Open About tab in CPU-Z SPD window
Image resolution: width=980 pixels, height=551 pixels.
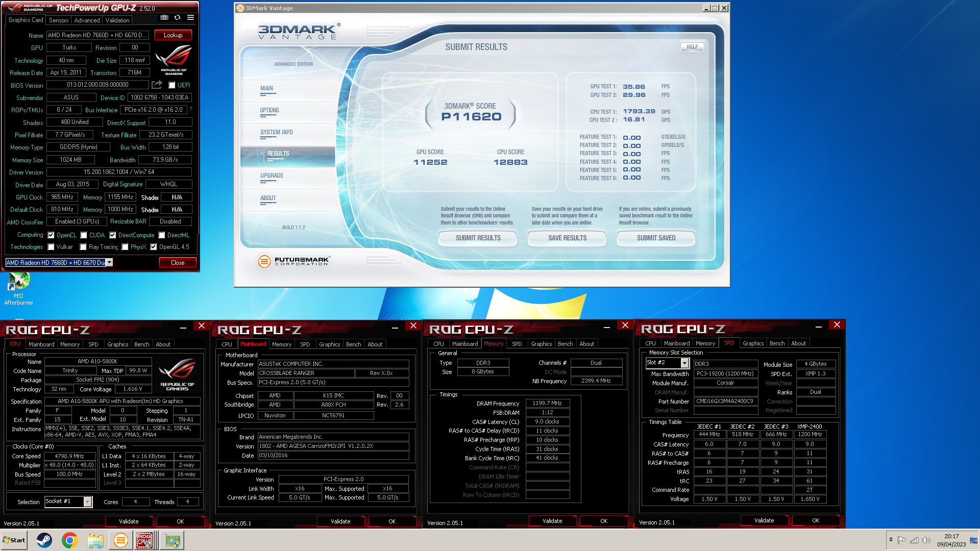[798, 343]
